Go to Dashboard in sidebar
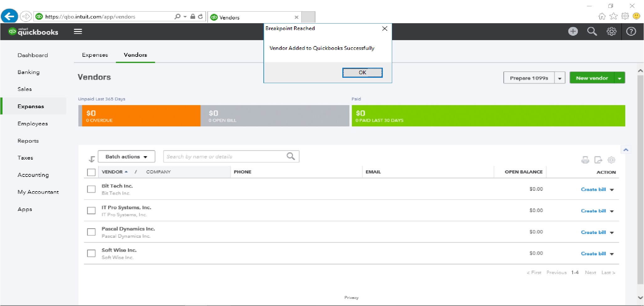The image size is (644, 306). click(x=33, y=55)
